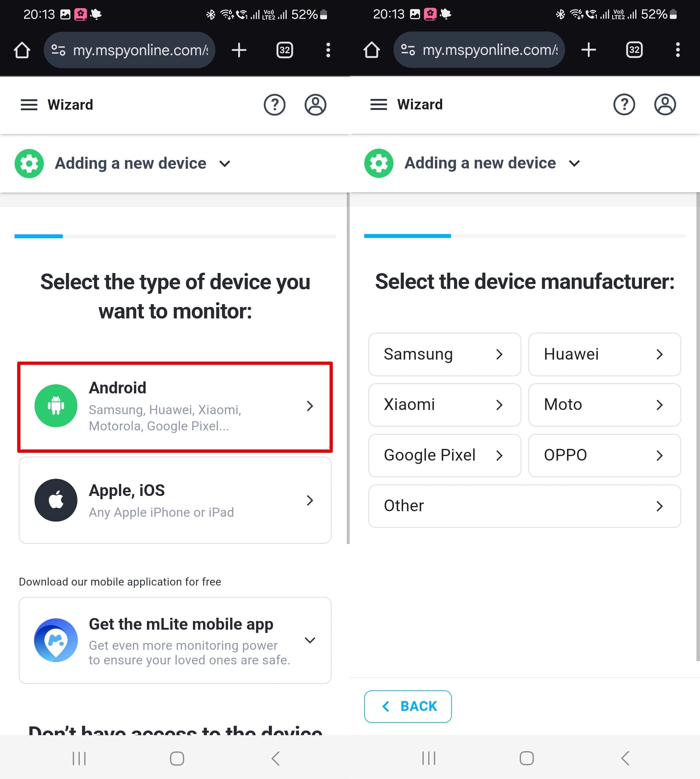This screenshot has height=779, width=700.
Task: Open the account profile icon, left screen
Action: pos(315,105)
